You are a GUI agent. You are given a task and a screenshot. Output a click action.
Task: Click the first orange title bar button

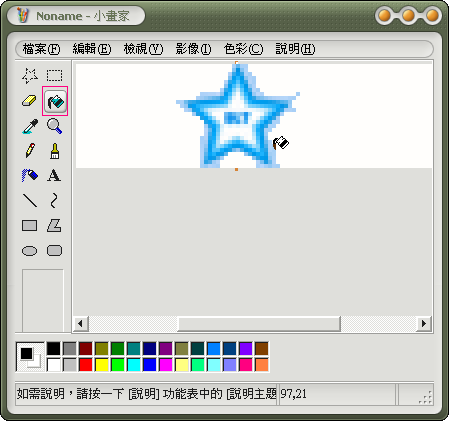[x=385, y=15]
